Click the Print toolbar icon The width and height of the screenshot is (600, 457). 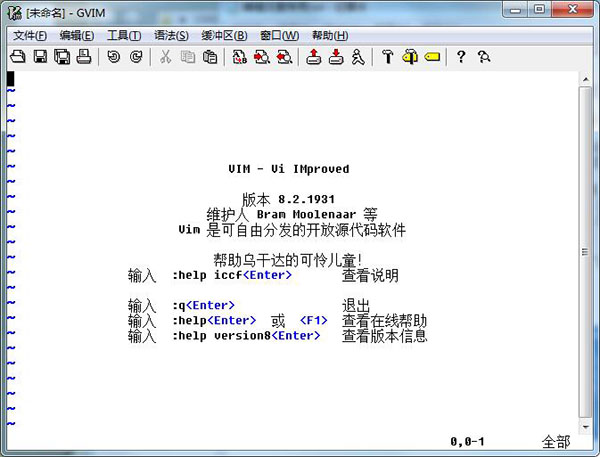pyautogui.click(x=84, y=57)
